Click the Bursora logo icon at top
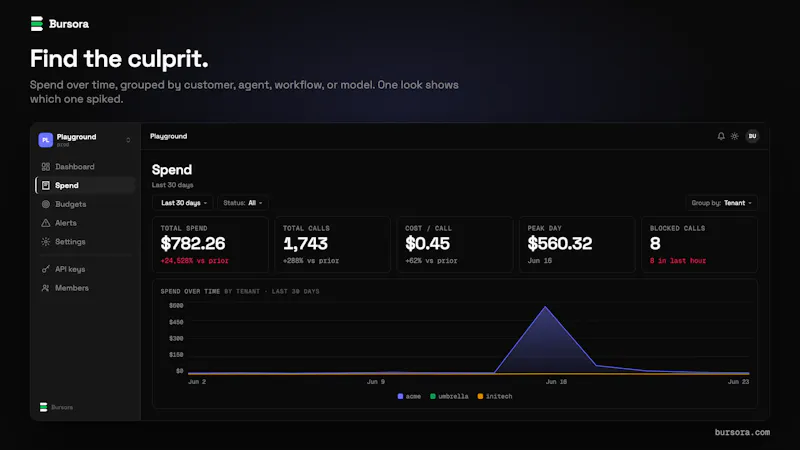Screen dimensions: 800x450 [37, 23]
